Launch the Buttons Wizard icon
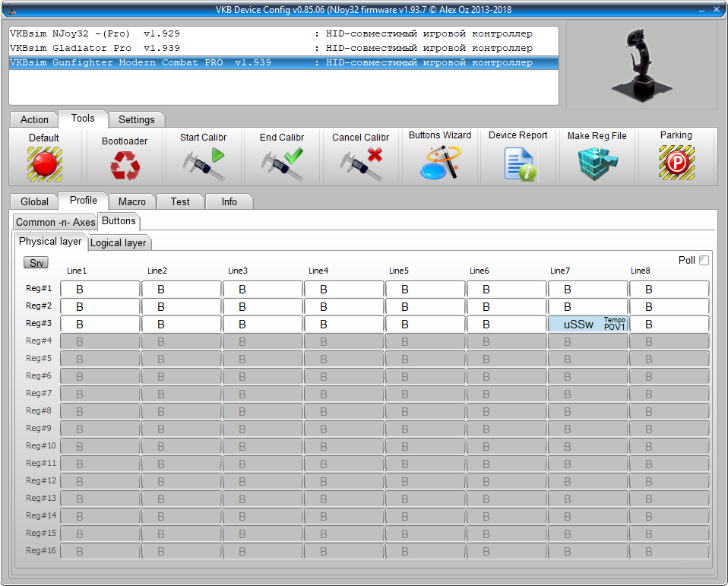 pyautogui.click(x=440, y=162)
